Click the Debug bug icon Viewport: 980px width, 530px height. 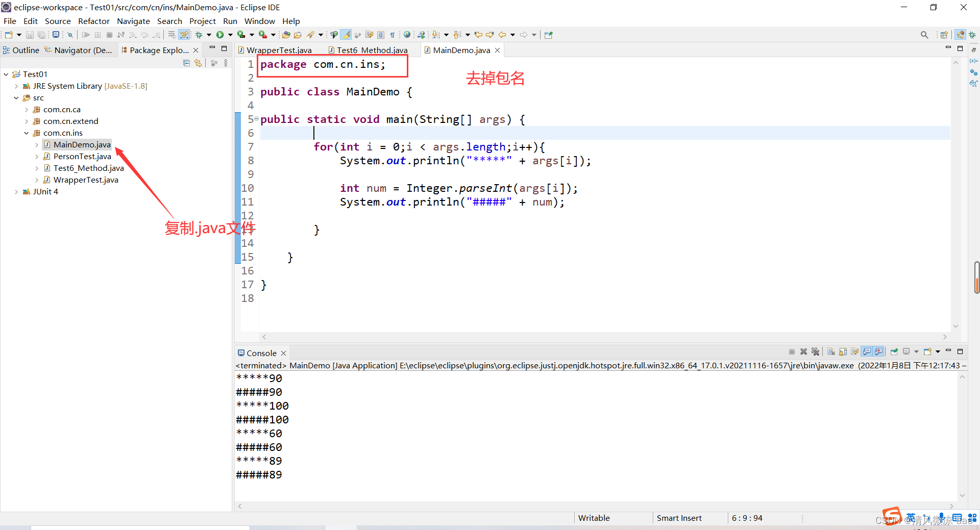(x=199, y=35)
